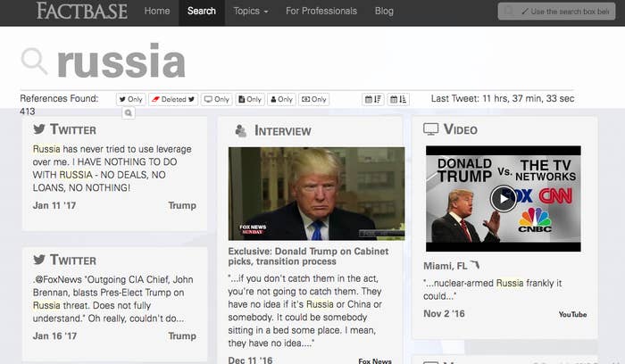Expand the Topics dropdown menu
The width and height of the screenshot is (625, 364).
tap(251, 11)
